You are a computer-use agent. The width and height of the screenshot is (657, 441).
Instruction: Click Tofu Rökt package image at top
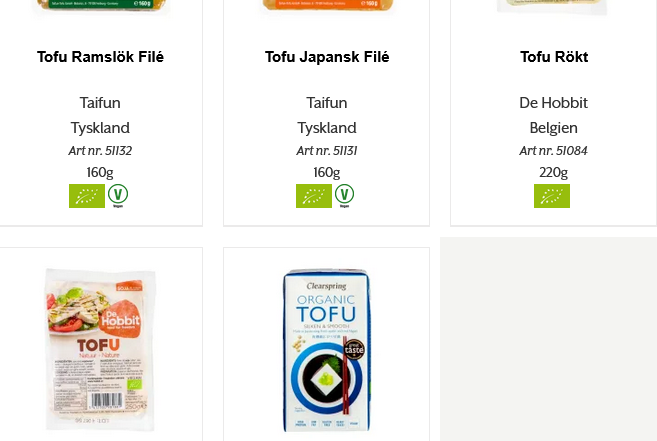coord(552,6)
